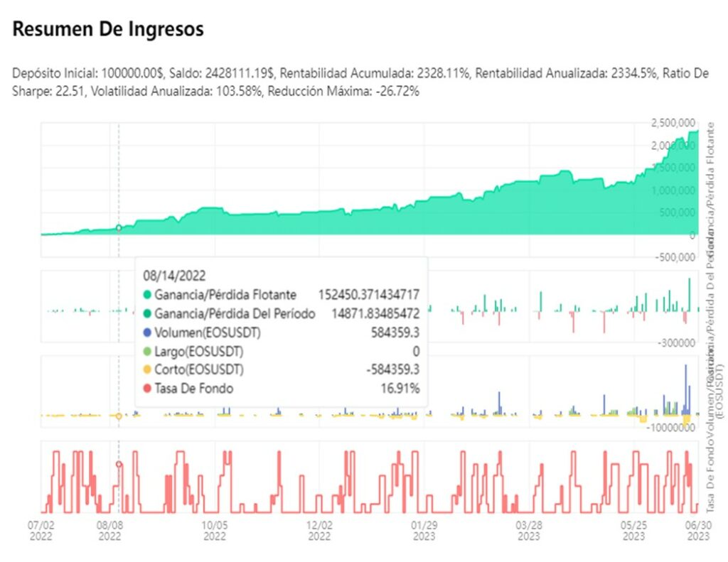This screenshot has width=728, height=562.
Task: Click the hollow marker on the red funding rate line
Action: coord(119,465)
